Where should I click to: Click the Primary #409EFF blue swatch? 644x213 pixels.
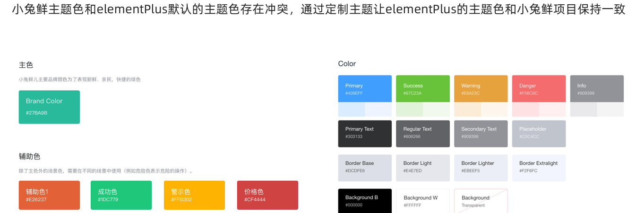365,89
